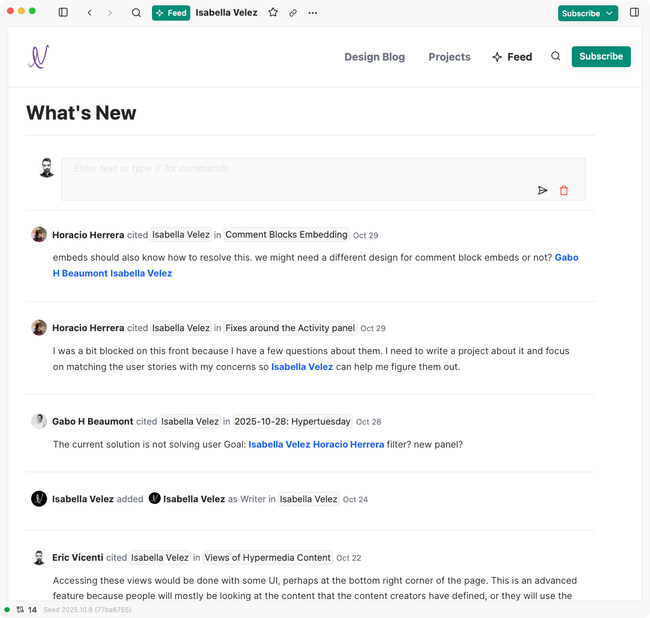Select the Feed item in site navigation
This screenshot has height=618, width=650.
point(511,57)
